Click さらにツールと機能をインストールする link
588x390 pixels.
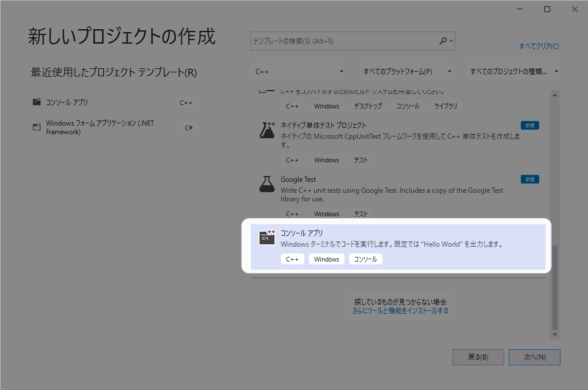pyautogui.click(x=400, y=311)
